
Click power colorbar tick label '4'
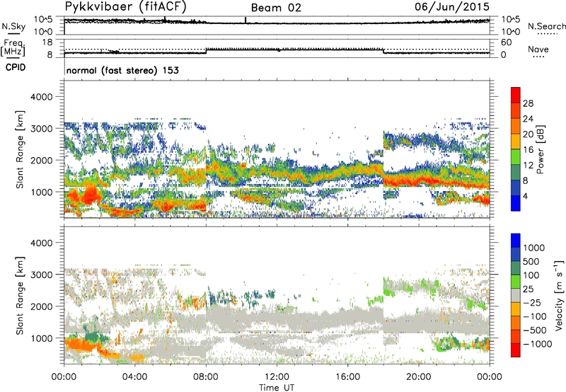(525, 196)
